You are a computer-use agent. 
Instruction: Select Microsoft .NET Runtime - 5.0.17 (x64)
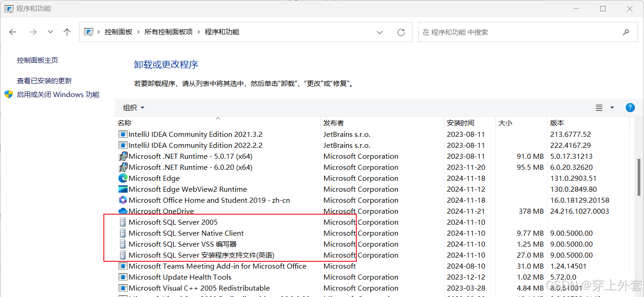(190, 157)
